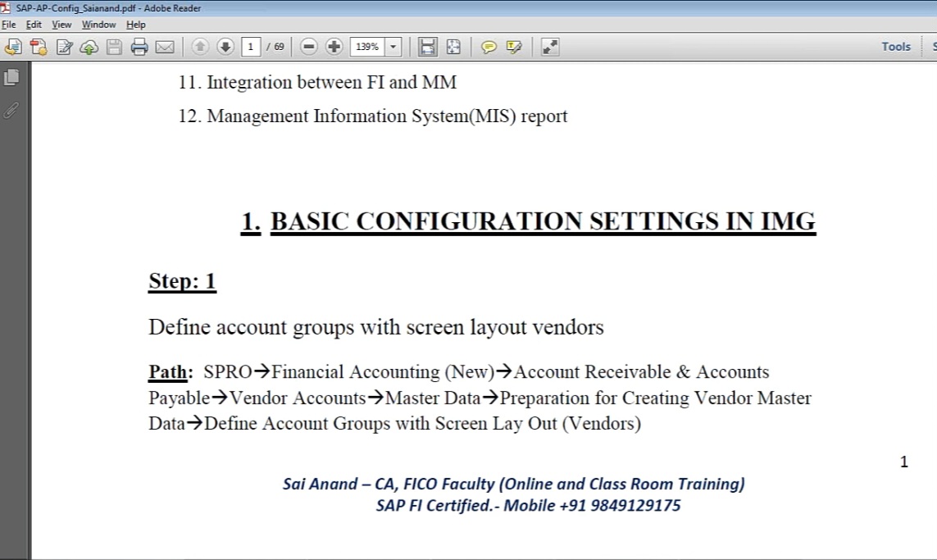Click the Fit one full page icon
This screenshot has height=560, width=937.
coord(453,47)
